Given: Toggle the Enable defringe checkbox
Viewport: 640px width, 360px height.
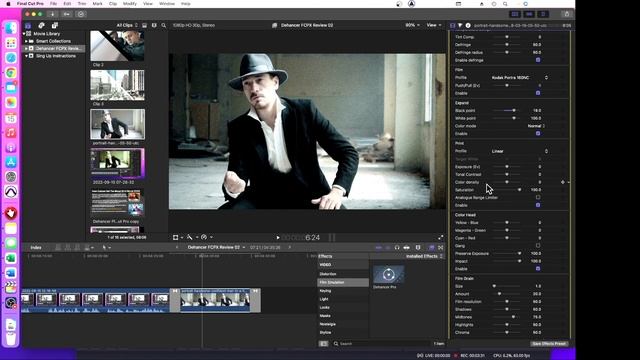Looking at the screenshot, I should point(538,60).
